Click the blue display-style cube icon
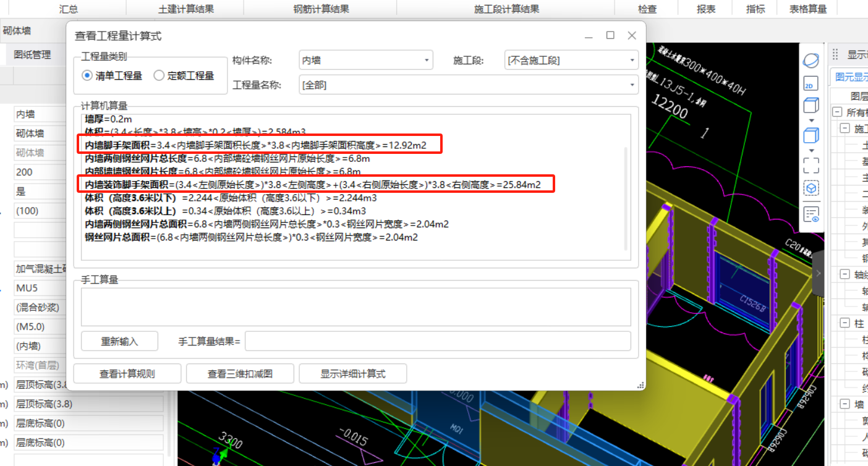This screenshot has height=466, width=868. click(x=811, y=135)
